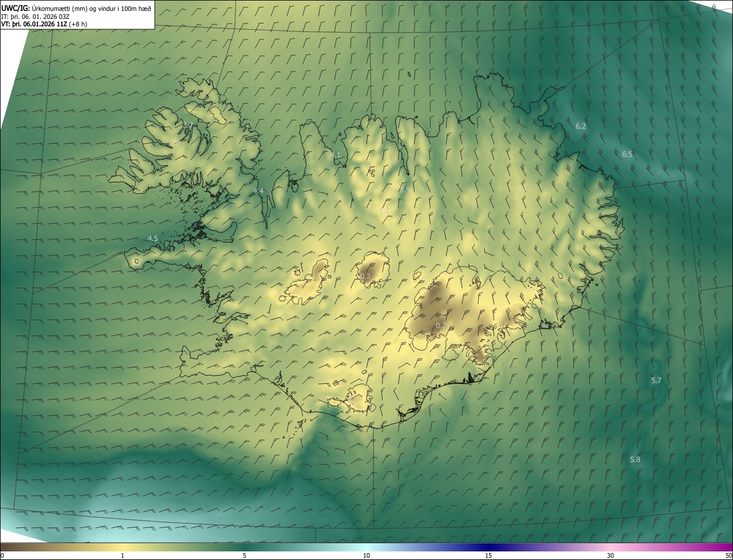Viewport: 733px width, 560px height.
Task: Click the 5.7 value label on the map
Action: tap(656, 380)
